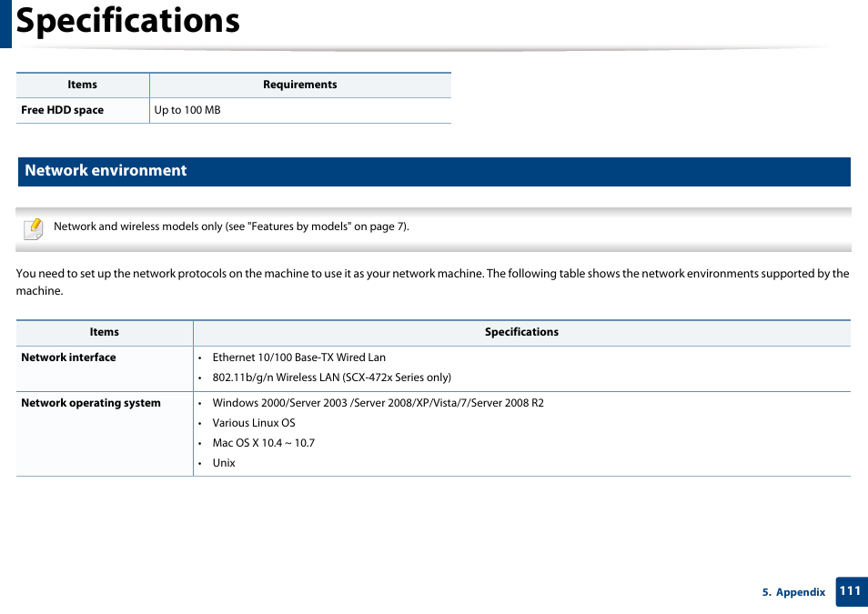Click the "Free HDD space" table cell
Image resolution: width=868 pixels, height=614 pixels.
83,110
